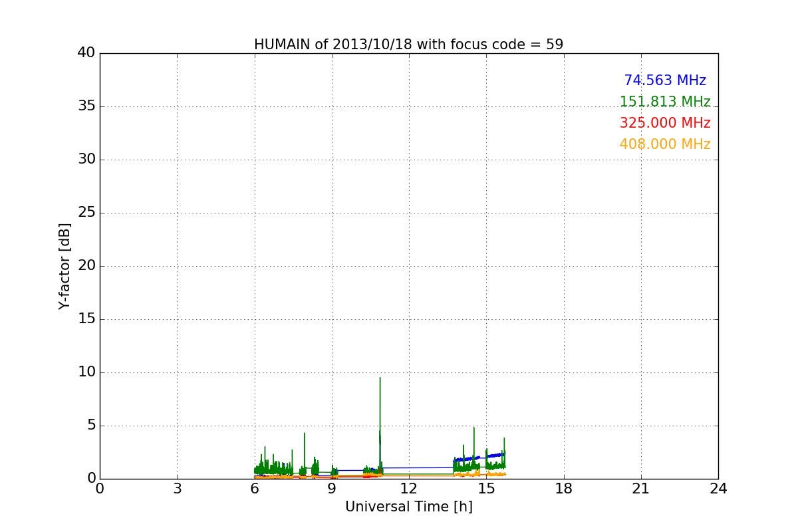Click the "Y-factor [dB]" axis label
The width and height of the screenshot is (798, 532).
click(65, 266)
